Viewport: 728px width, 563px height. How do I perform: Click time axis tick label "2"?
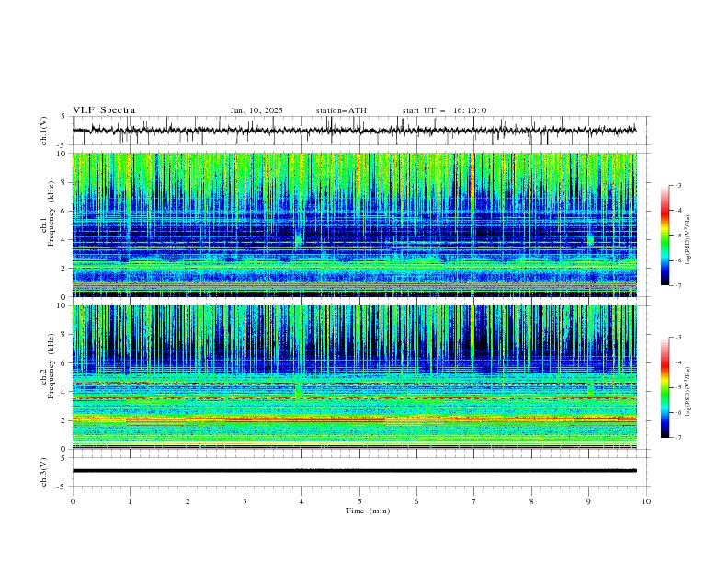coord(188,501)
